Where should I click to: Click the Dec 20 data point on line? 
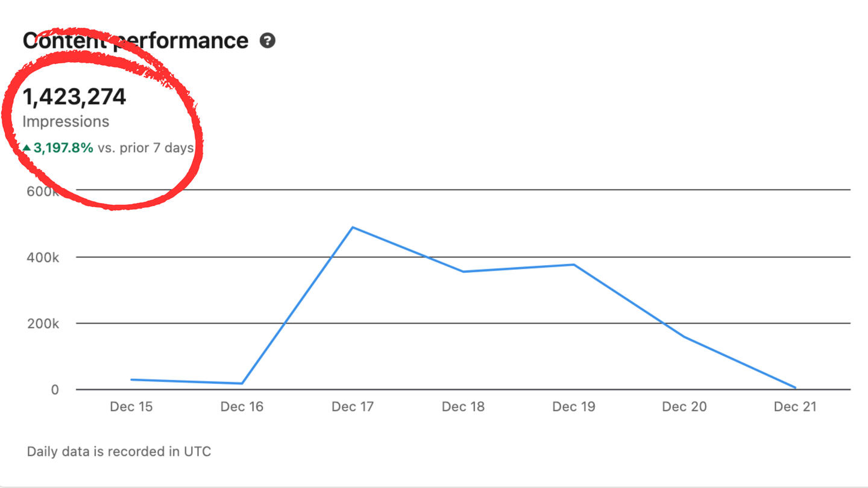click(685, 337)
